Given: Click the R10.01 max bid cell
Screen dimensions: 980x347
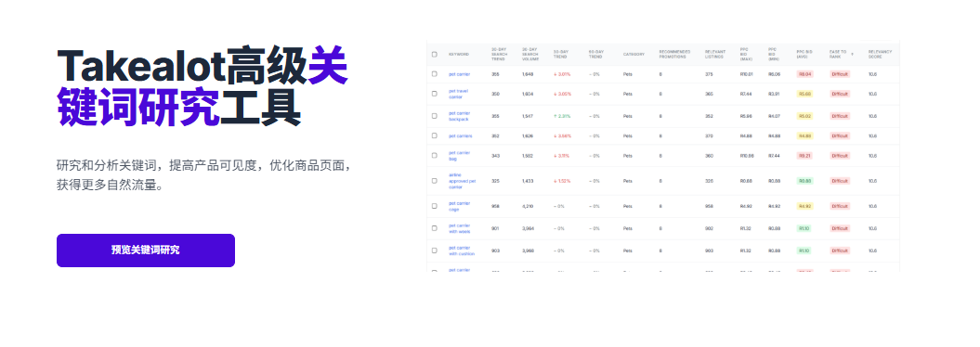Looking at the screenshot, I should (746, 74).
